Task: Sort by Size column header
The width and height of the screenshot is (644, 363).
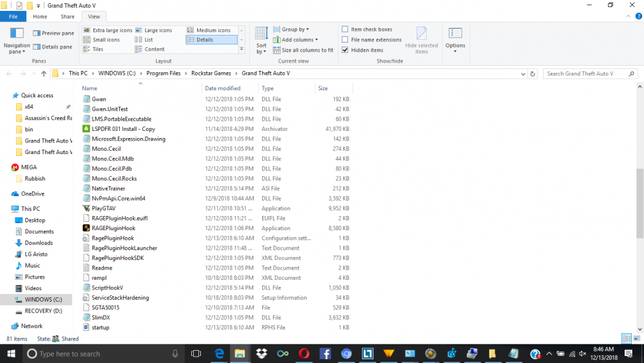Action: click(334, 88)
